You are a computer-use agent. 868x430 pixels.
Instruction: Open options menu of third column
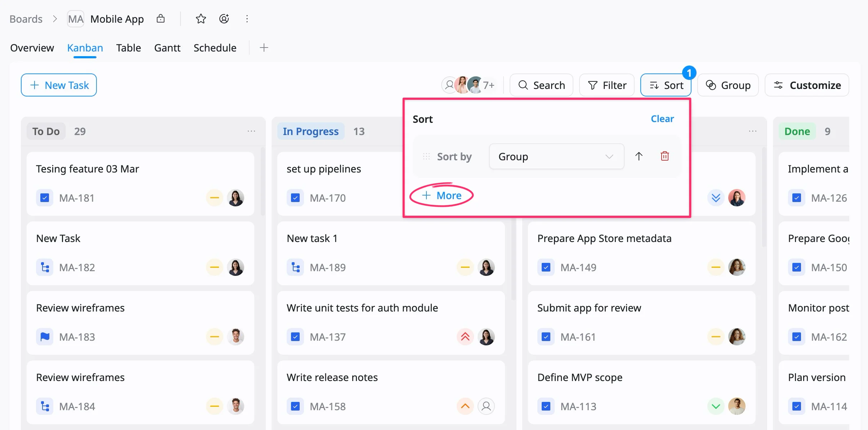tap(753, 131)
